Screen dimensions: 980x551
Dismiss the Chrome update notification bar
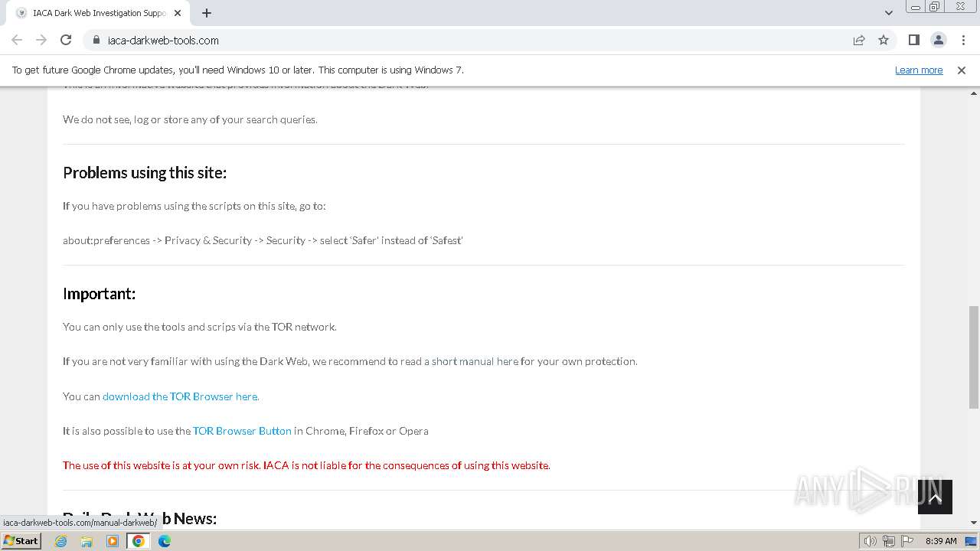962,70
